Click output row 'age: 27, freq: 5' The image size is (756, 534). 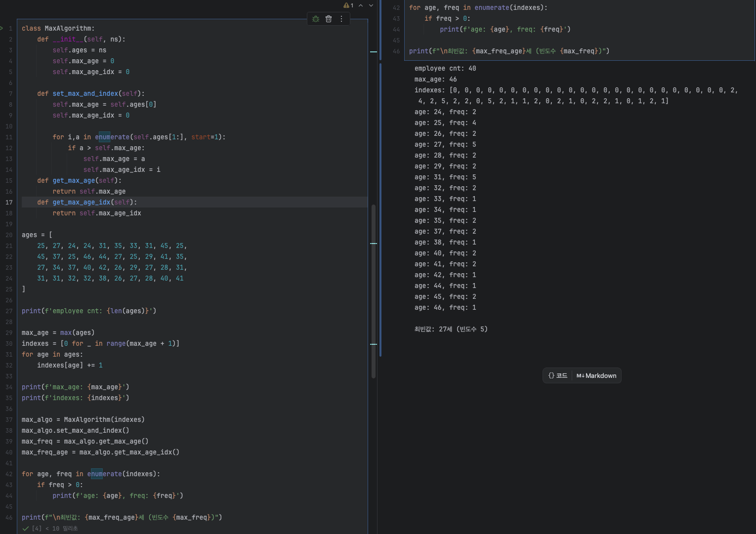coord(445,144)
